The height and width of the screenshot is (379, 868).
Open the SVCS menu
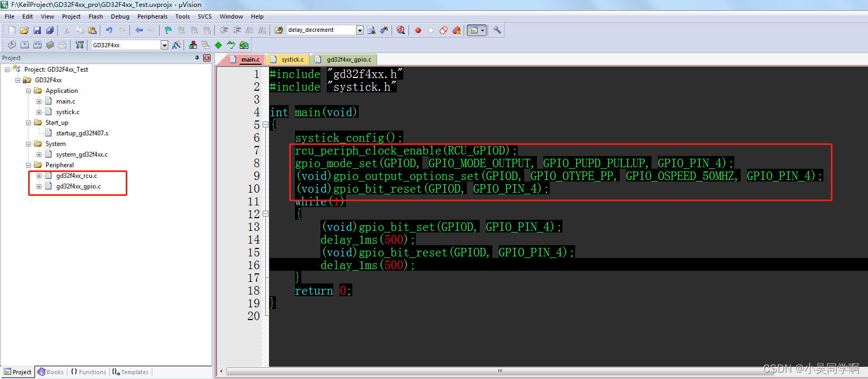[x=205, y=16]
